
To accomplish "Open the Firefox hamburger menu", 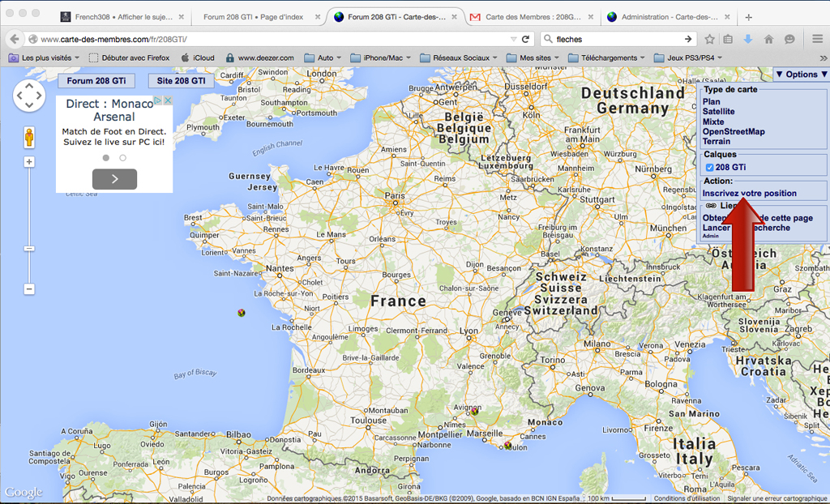I will [x=817, y=39].
